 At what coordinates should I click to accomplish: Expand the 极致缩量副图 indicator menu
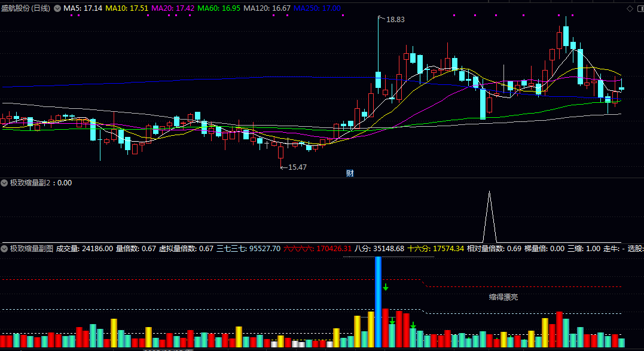pos(4,248)
